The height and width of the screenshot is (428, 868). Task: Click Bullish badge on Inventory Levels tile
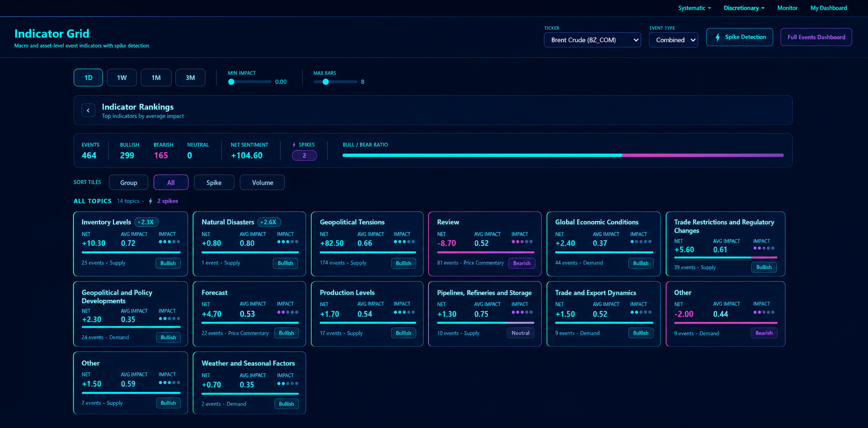point(168,263)
